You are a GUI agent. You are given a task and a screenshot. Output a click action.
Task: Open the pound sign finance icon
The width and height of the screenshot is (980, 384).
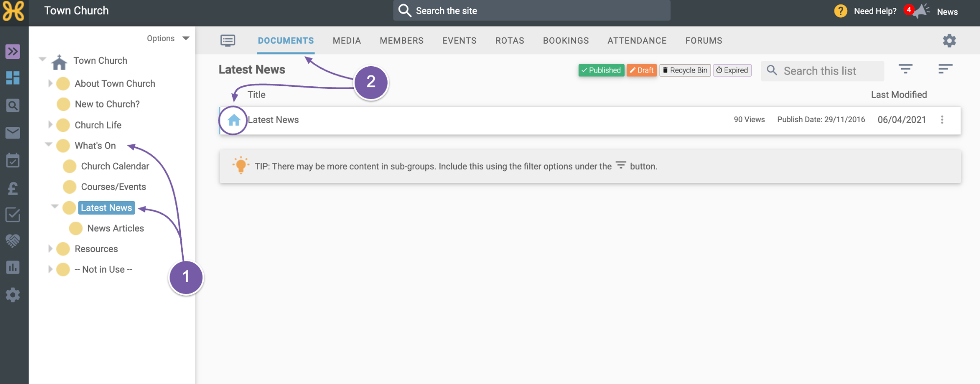click(13, 188)
